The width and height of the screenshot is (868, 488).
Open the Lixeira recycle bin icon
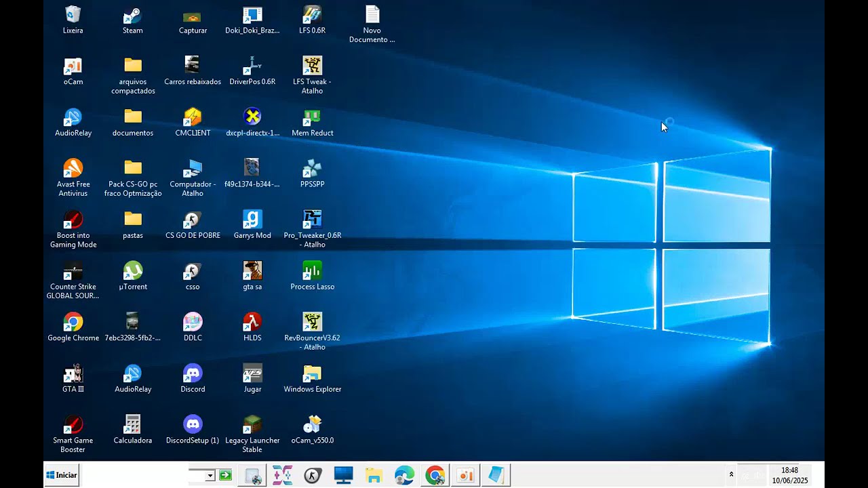click(73, 20)
